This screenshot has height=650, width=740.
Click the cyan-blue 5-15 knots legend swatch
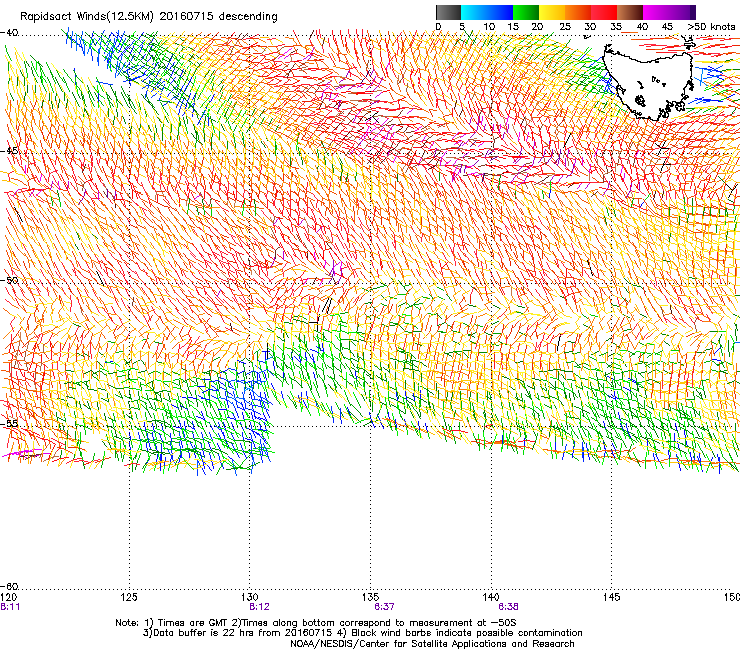pyautogui.click(x=487, y=12)
